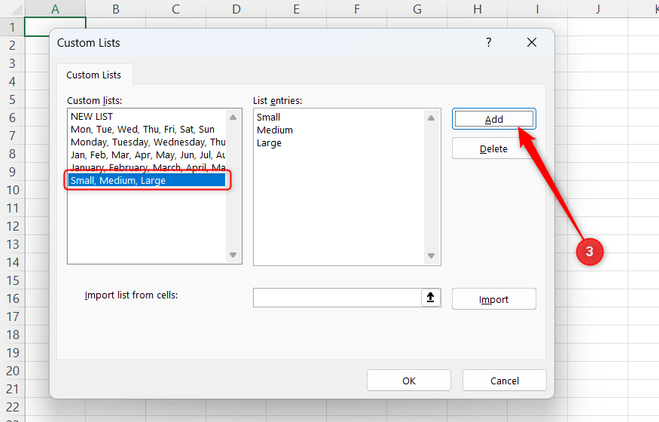Click the List entries scroll down arrow
659x422 pixels.
tap(431, 256)
